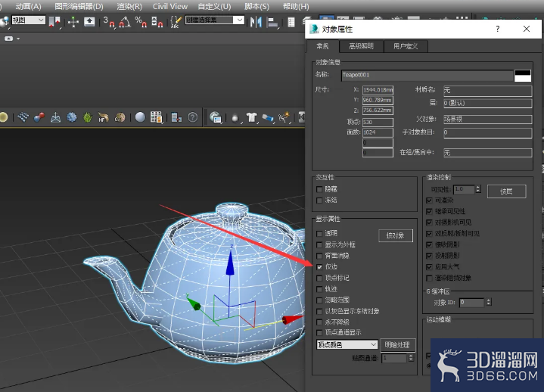Open the 自定义(U) menu
Viewport: 544px width, 392px height.
(214, 7)
